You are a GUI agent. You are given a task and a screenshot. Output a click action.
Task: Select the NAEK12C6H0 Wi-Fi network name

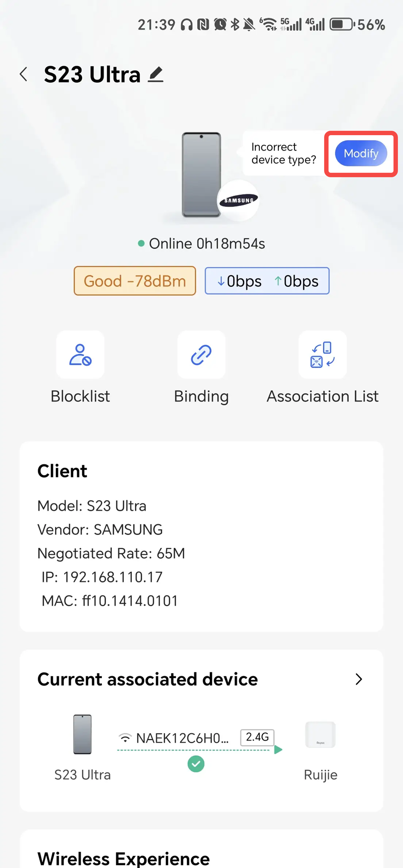click(182, 738)
